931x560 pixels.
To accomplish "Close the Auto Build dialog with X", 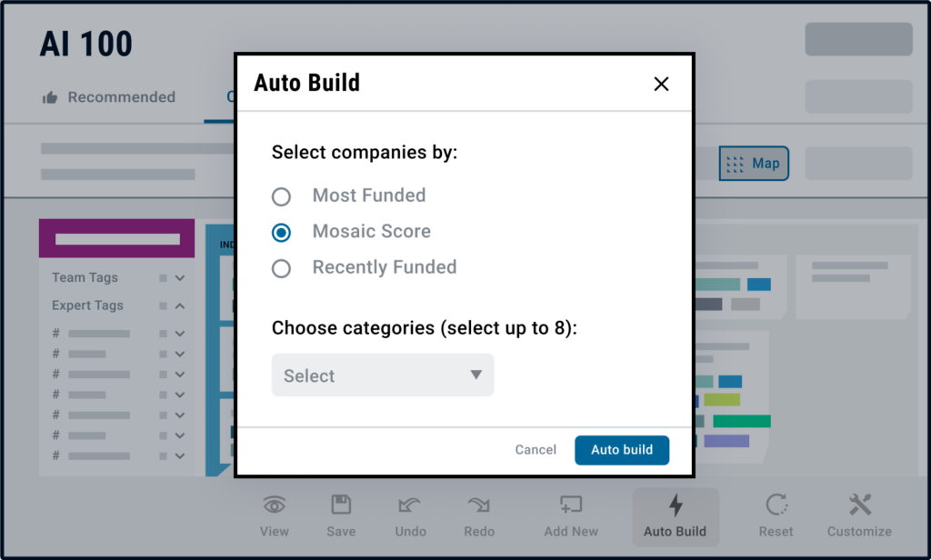I will 662,84.
